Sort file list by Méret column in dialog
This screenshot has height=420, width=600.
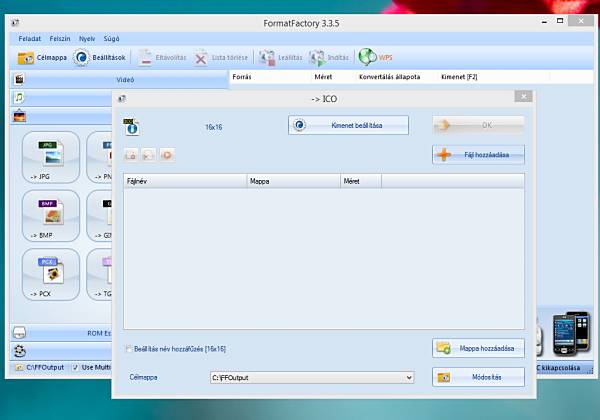[x=361, y=181]
